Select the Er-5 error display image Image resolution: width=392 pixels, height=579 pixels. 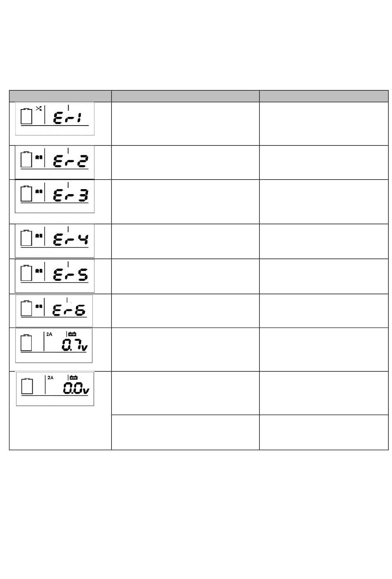54,276
